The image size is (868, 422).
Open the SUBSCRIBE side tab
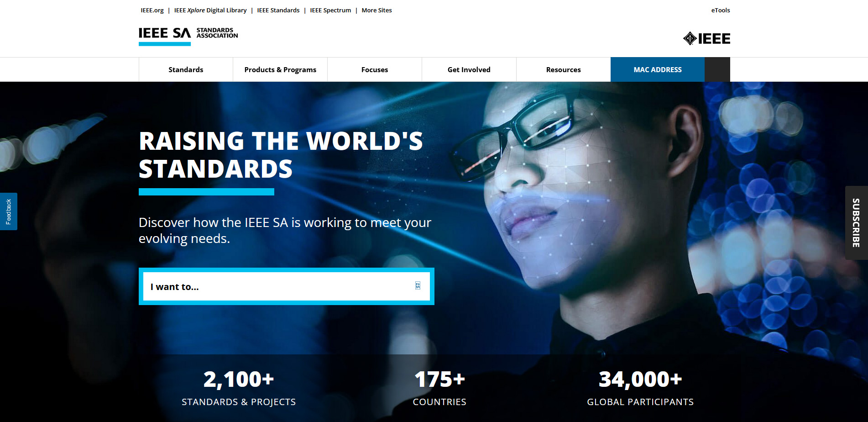856,223
